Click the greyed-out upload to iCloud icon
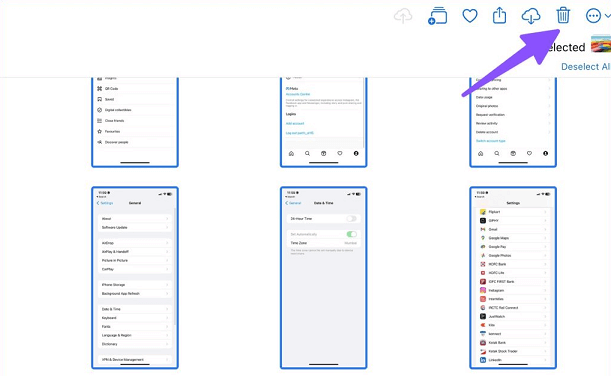This screenshot has height=376, width=611. [403, 16]
